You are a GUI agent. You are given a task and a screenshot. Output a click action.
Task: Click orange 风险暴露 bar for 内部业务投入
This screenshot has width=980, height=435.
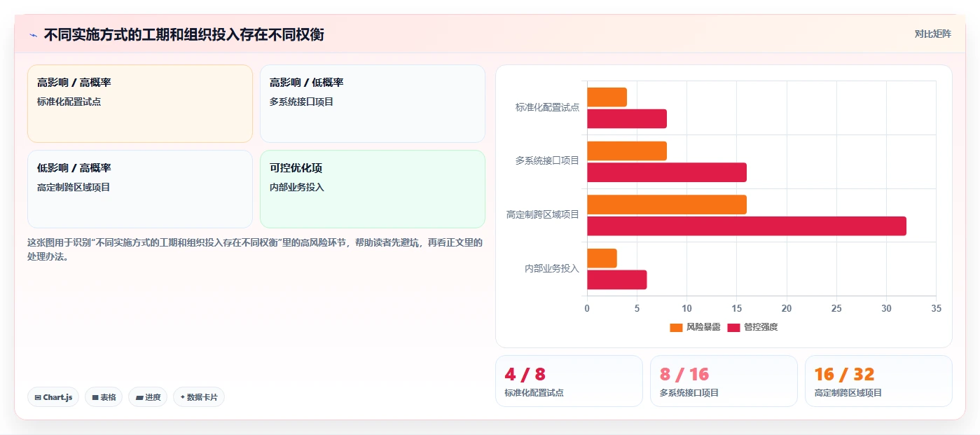pyautogui.click(x=602, y=258)
